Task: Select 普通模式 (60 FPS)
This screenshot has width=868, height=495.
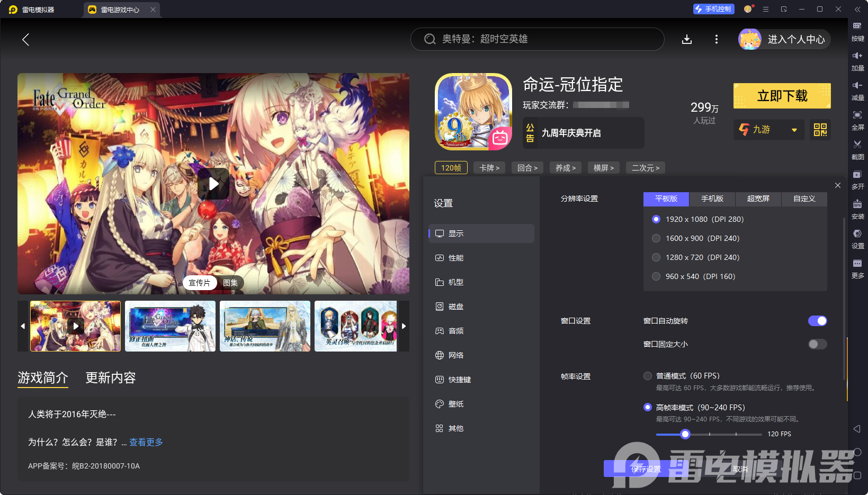Action: click(x=648, y=376)
